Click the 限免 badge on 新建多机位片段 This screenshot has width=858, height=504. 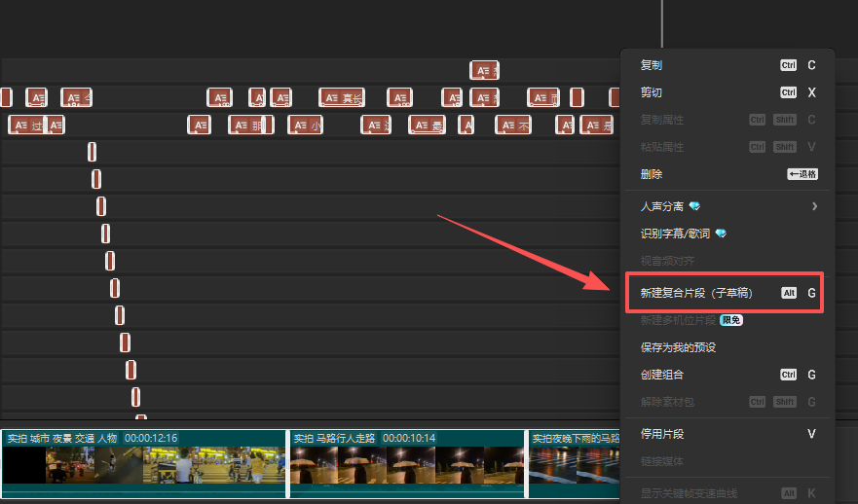click(x=731, y=320)
